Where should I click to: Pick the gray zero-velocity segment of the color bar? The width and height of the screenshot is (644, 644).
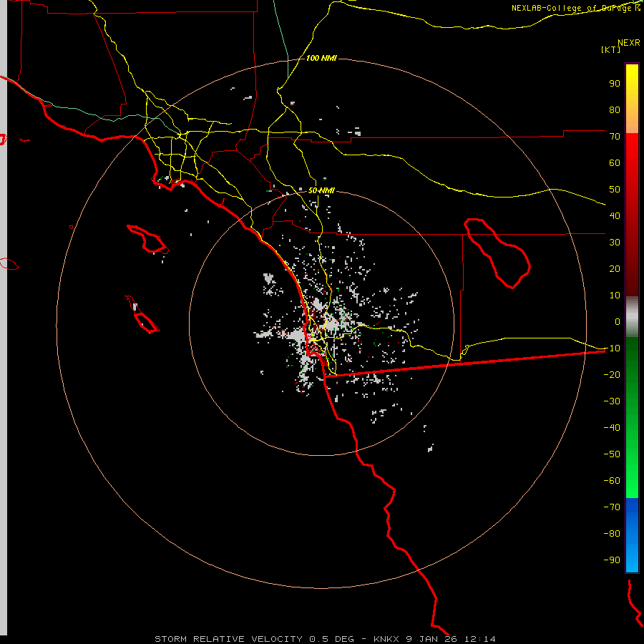tap(632, 317)
